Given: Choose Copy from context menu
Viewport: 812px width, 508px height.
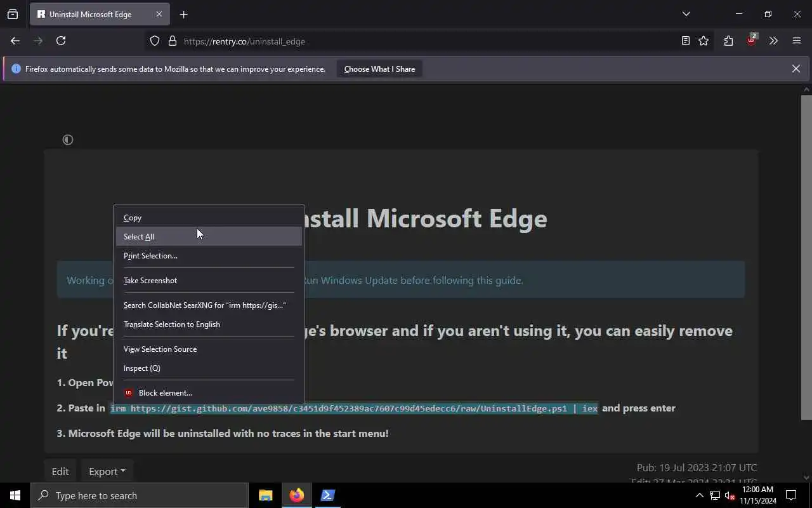Looking at the screenshot, I should [209, 218].
